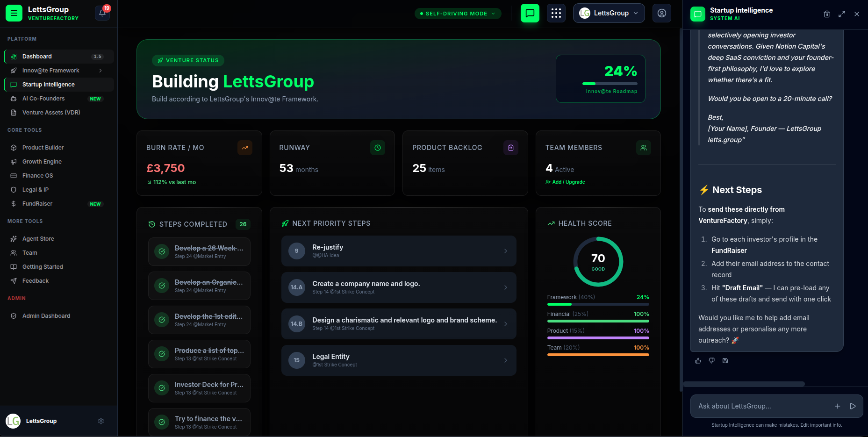868x437 pixels.
Task: Toggle the Self-Driving Mode dropdown
Action: point(458,14)
